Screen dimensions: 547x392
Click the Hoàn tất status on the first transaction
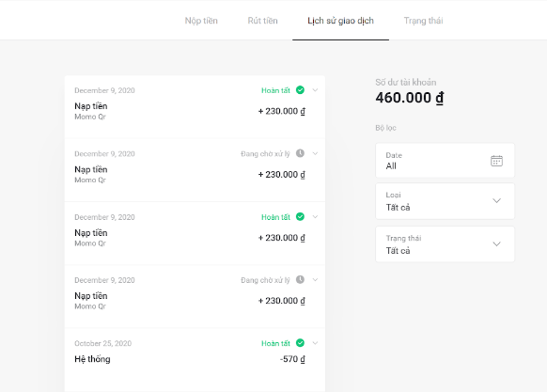[x=275, y=90]
